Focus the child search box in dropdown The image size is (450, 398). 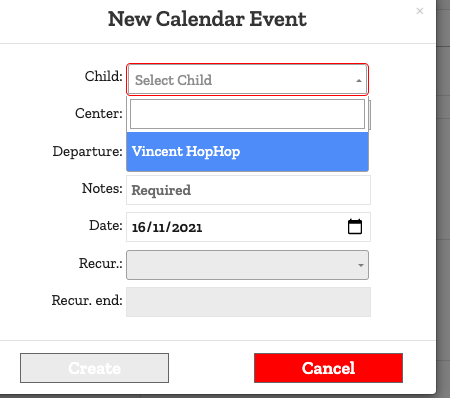[247, 114]
